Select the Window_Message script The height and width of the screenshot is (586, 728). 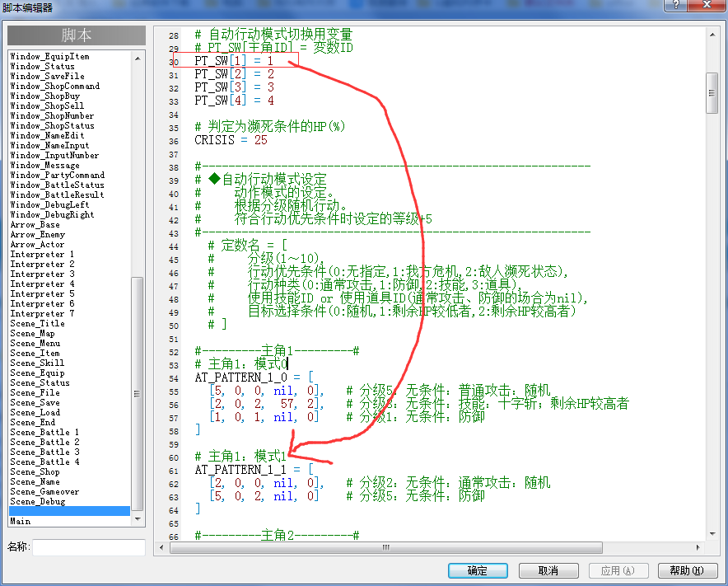click(x=45, y=166)
